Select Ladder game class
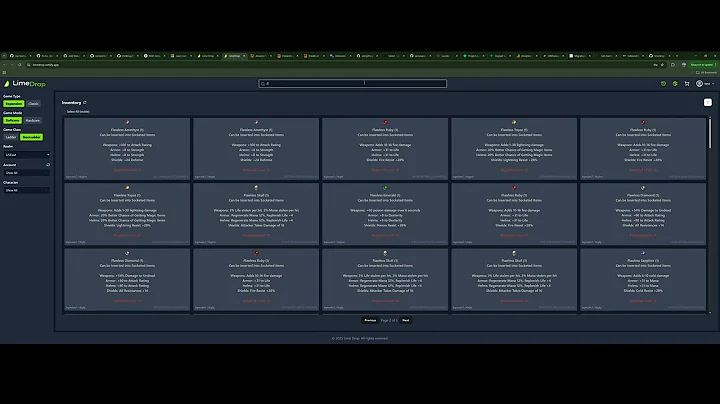Image resolution: width=720 pixels, height=404 pixels. (x=11, y=137)
